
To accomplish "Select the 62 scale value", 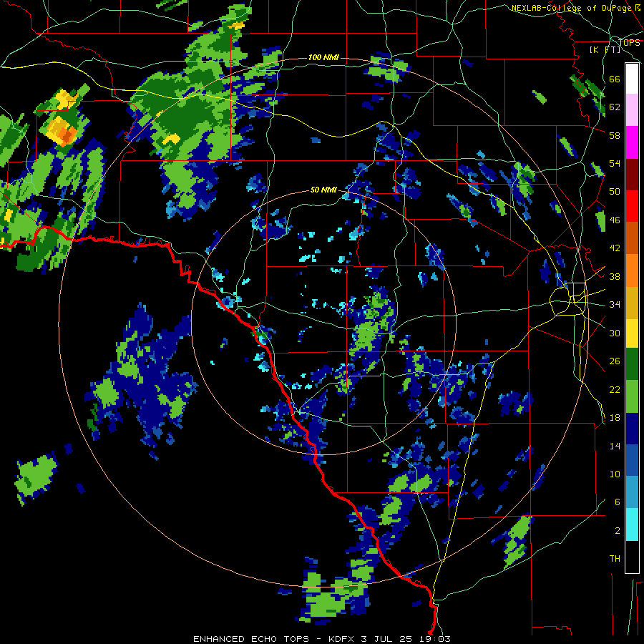I will coord(615,107).
